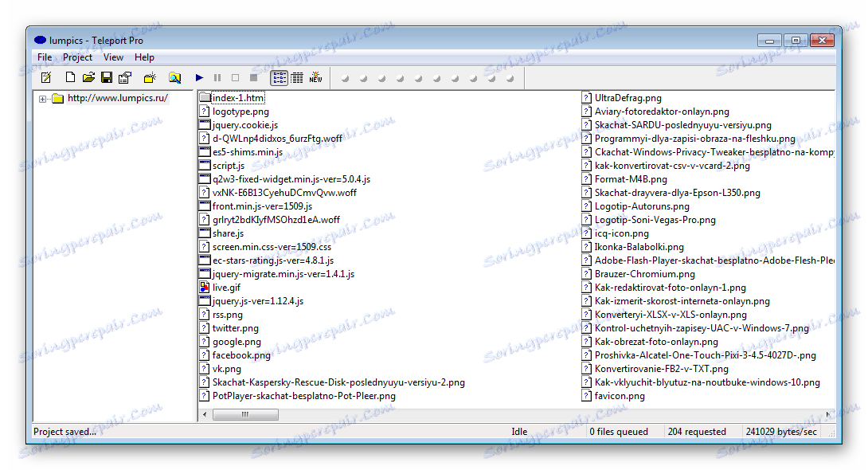Viewport: 868px width, 470px height.
Task: Start the project with the blue play icon
Action: (x=199, y=78)
